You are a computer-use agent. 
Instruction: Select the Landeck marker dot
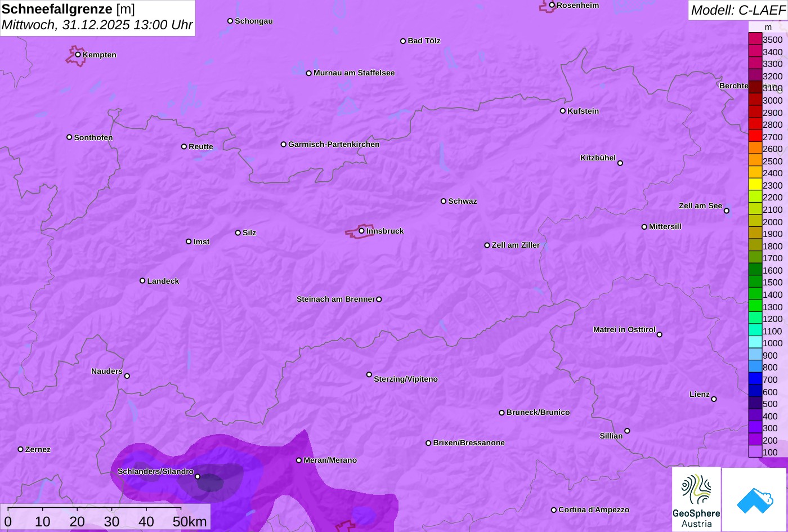(x=142, y=281)
